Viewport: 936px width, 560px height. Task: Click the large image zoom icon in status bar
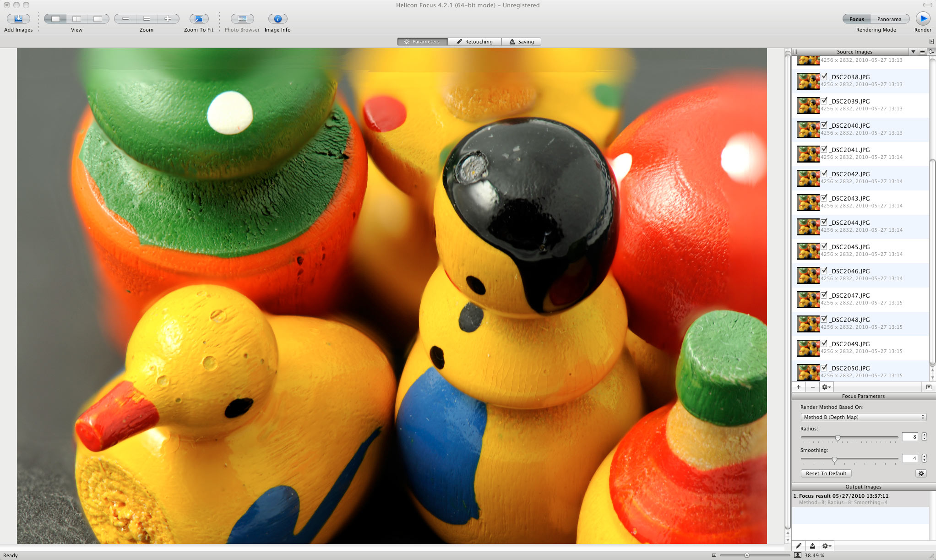coord(798,555)
